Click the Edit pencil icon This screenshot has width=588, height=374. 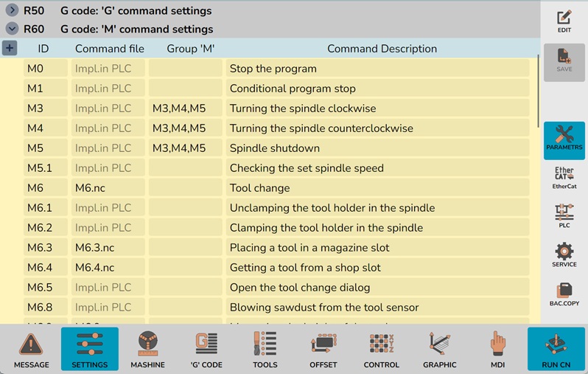pyautogui.click(x=564, y=22)
